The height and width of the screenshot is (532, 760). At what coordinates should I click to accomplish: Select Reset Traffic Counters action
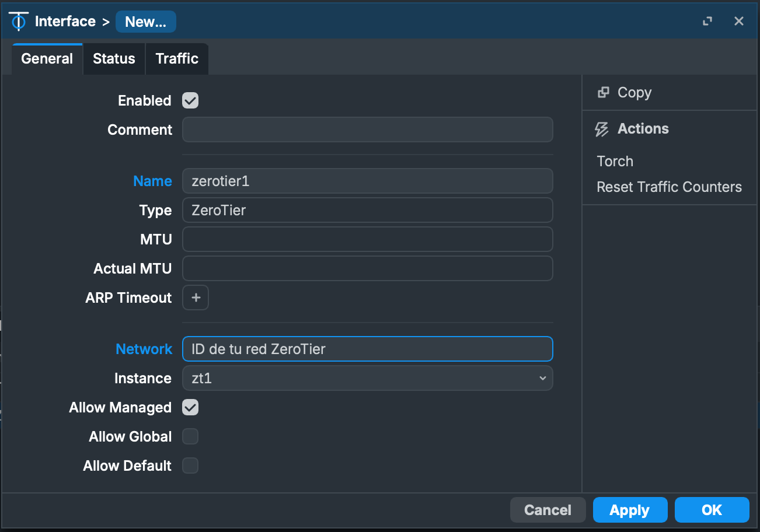[669, 187]
